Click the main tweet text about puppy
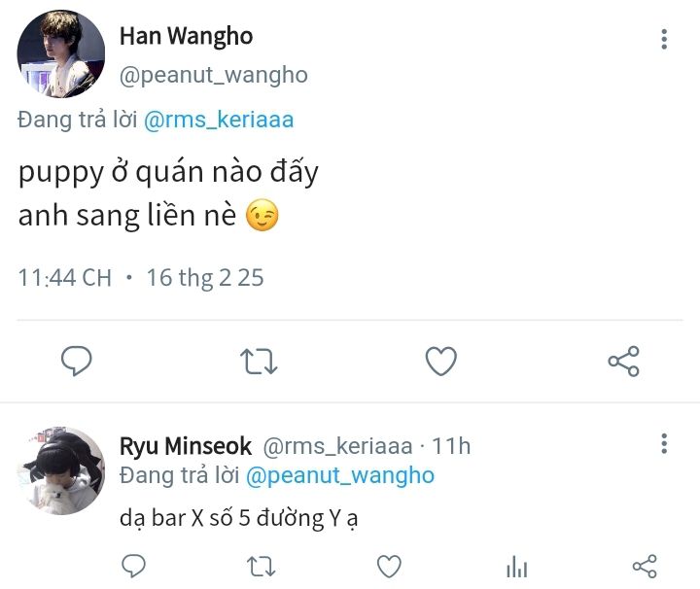 click(x=168, y=194)
